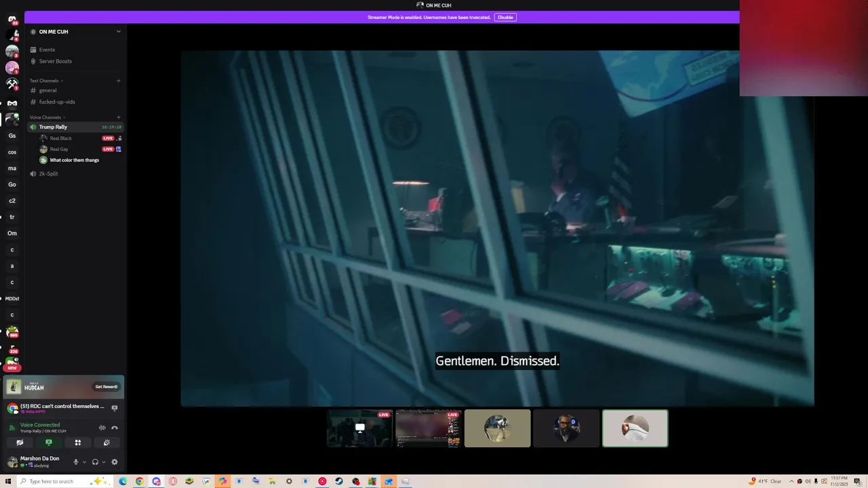
Task: Collapse the Voice Channels category
Action: pos(47,117)
